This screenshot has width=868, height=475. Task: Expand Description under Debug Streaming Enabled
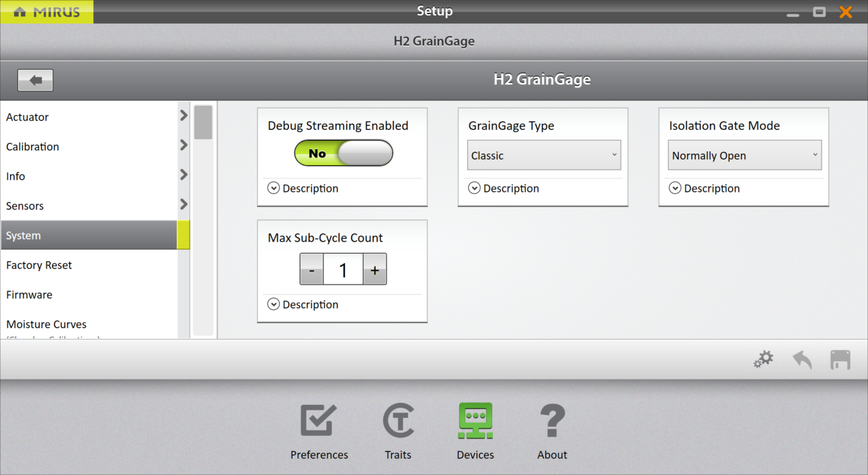click(274, 188)
